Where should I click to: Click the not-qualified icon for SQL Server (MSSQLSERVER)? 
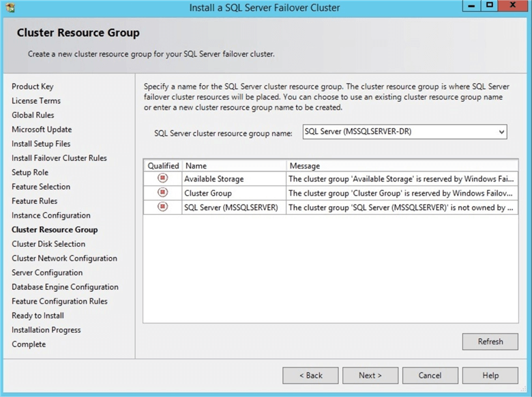tap(163, 207)
